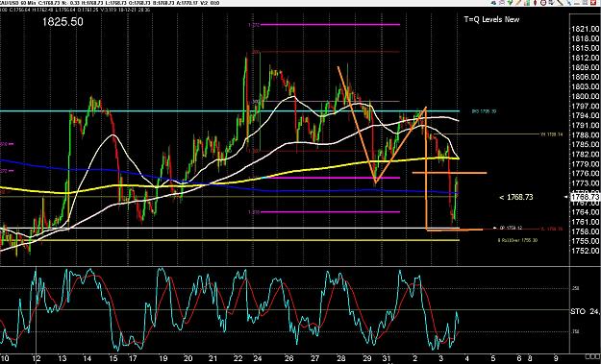Click the 1779.00 price axis label

point(585,164)
